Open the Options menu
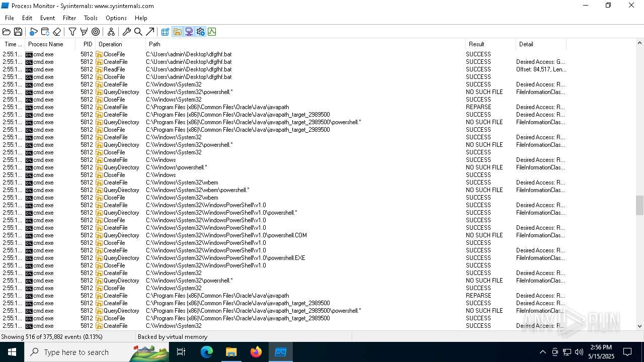Screen dimensions: 644x362 coord(116,18)
